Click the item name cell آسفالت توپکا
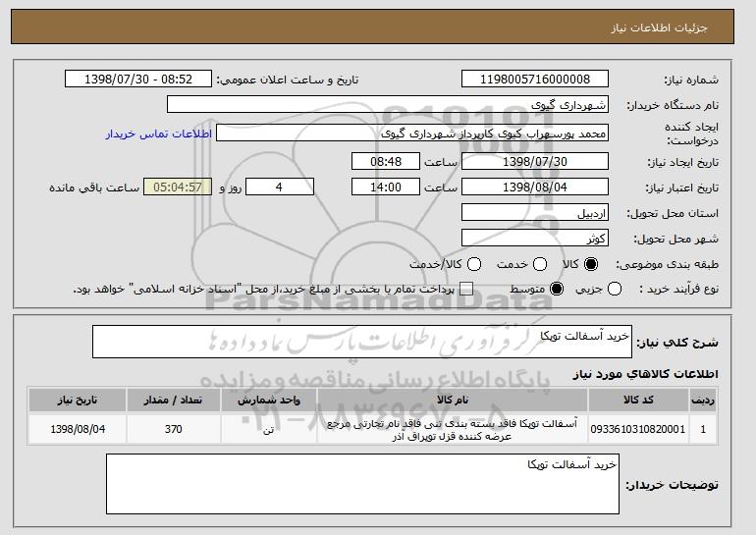This screenshot has height=535, width=756. click(x=453, y=429)
